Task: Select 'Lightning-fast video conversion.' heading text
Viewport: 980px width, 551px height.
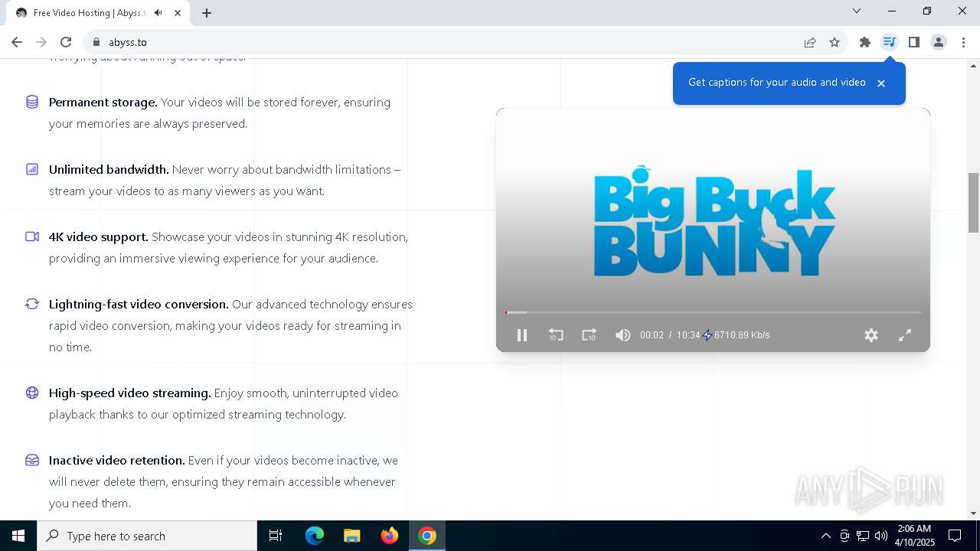Action: [139, 304]
